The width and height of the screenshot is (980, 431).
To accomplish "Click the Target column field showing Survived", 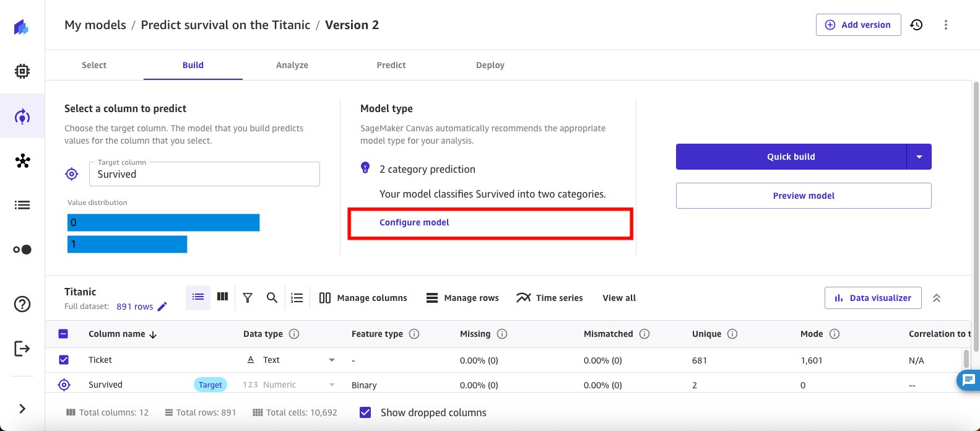I will point(204,174).
